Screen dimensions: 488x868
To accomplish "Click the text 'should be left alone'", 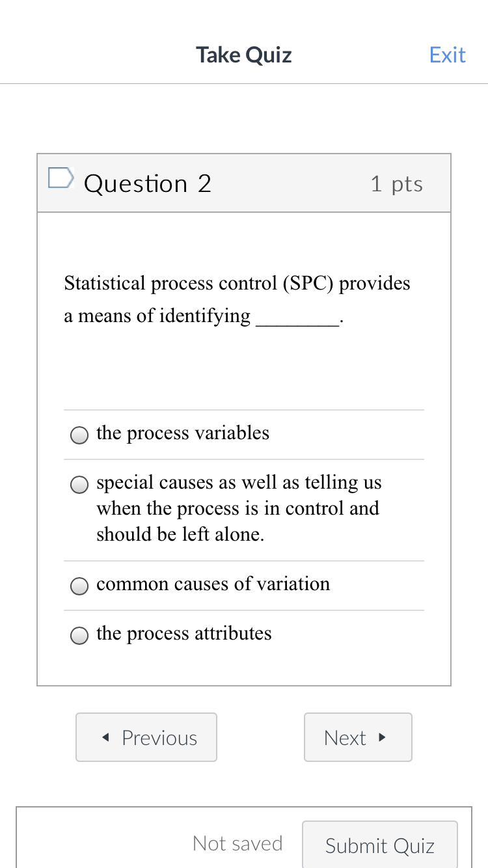I will 182,534.
